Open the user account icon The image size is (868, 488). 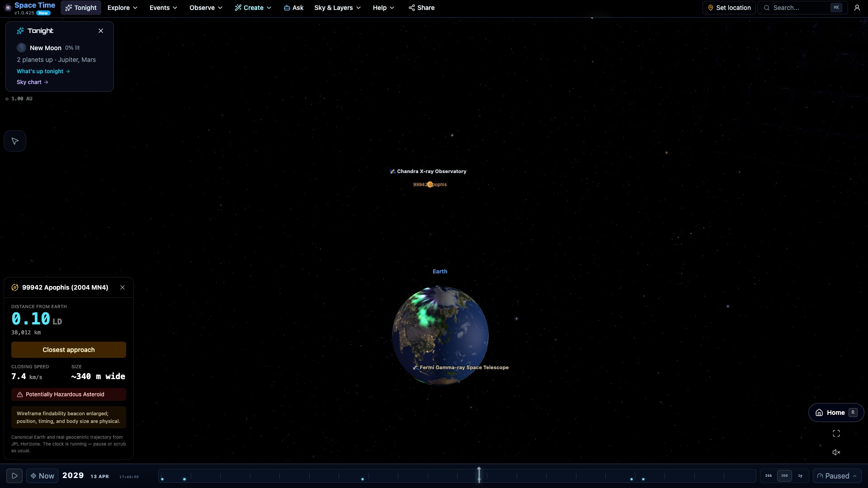coord(857,8)
